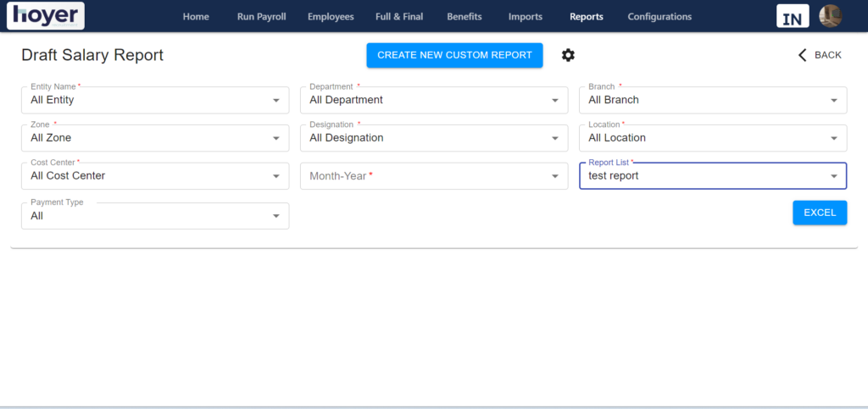868x409 pixels.
Task: Click the Draft Salary Report heading
Action: pos(92,55)
